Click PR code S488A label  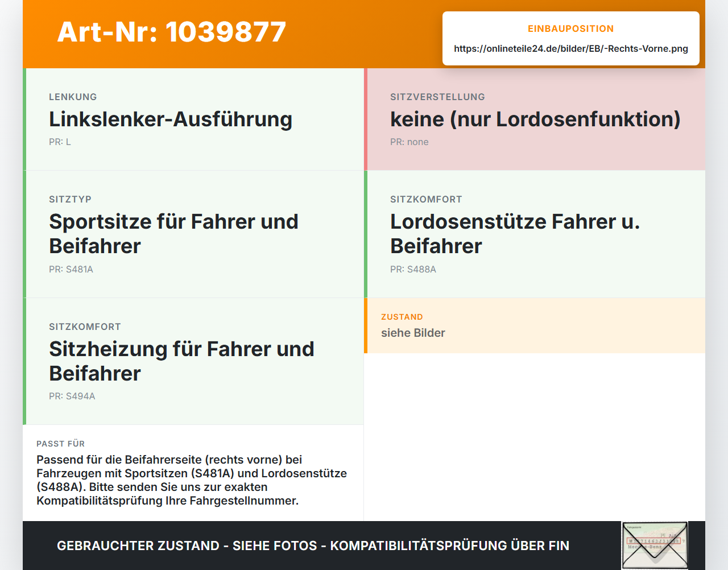(413, 269)
